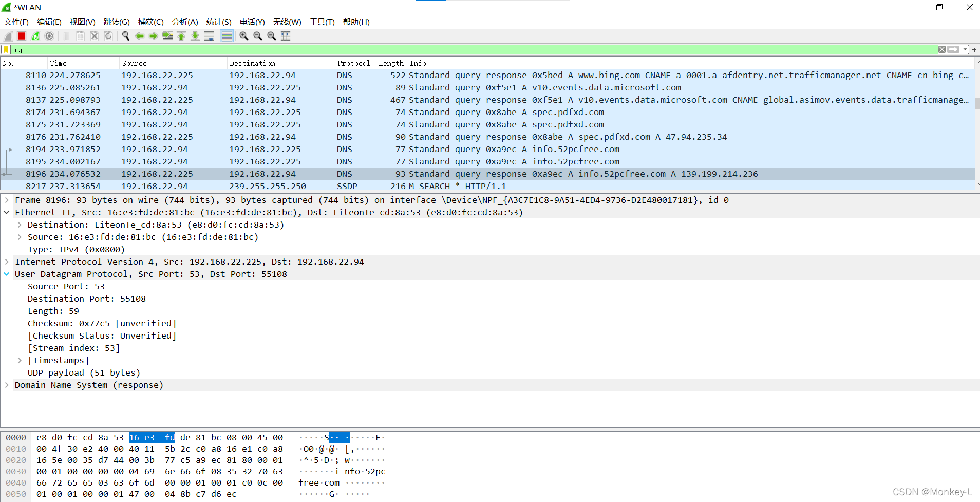Stop the running capture with red square
Viewport: 980px width, 502px height.
coord(22,36)
